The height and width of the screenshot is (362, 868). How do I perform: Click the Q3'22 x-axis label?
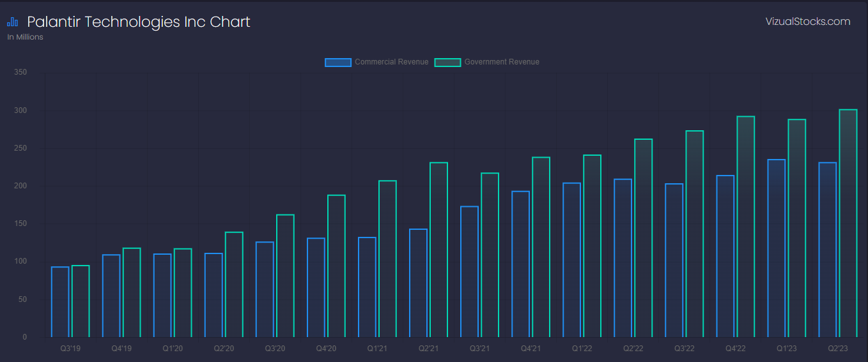[x=684, y=349]
